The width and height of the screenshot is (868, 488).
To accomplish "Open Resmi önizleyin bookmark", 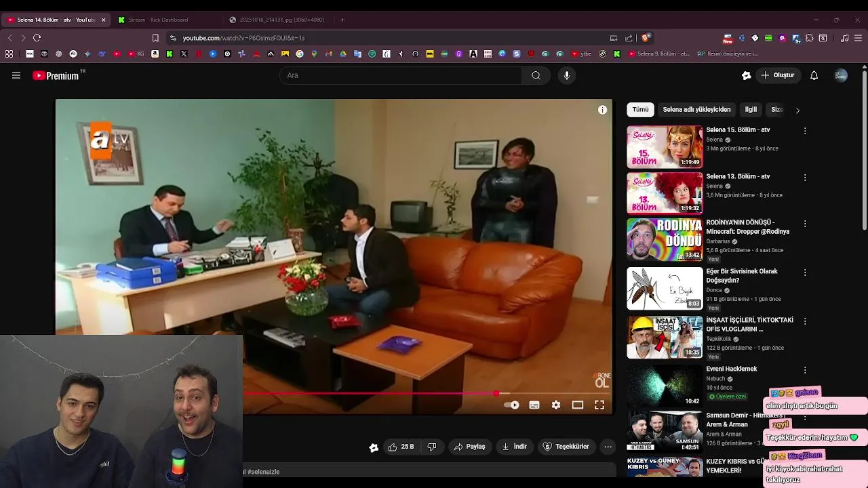I will tap(728, 54).
